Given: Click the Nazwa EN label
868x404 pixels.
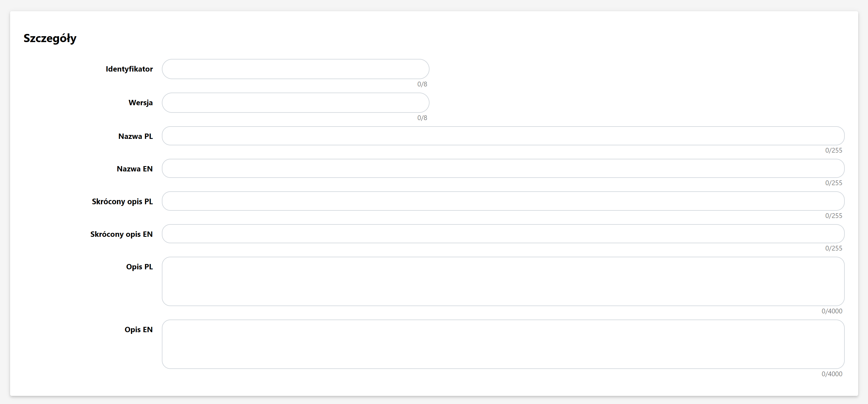Looking at the screenshot, I should click(134, 169).
